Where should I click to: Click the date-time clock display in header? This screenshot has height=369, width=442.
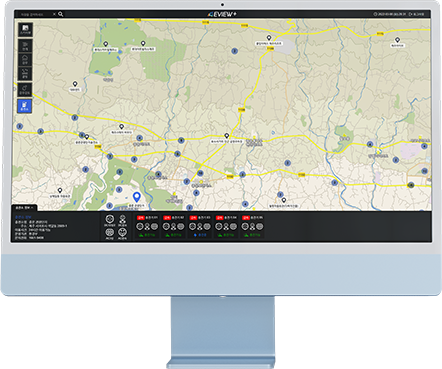tap(390, 14)
